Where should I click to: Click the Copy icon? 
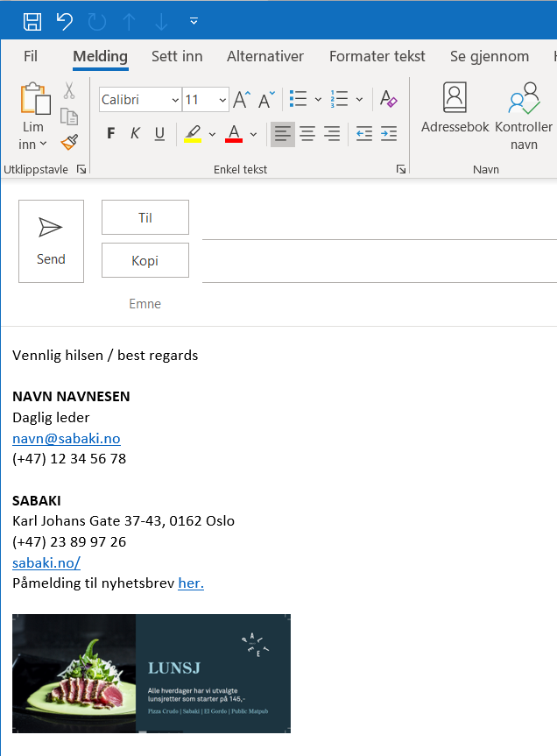point(69,117)
